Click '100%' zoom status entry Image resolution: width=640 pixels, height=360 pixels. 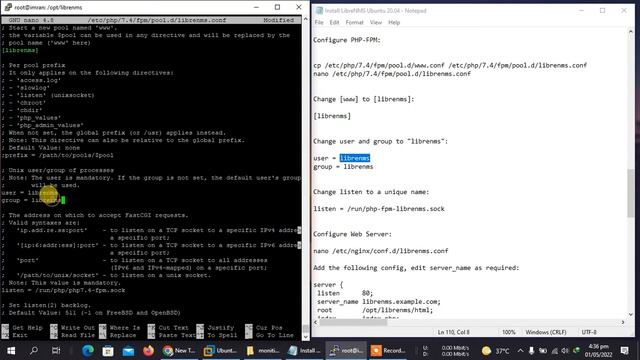click(509, 332)
